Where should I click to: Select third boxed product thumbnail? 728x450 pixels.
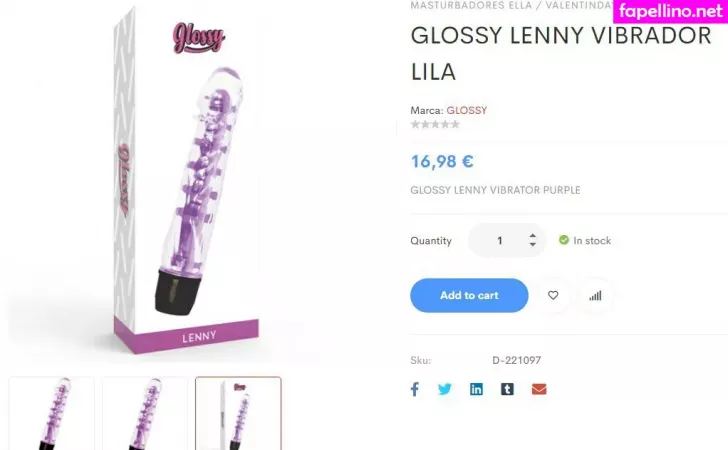coord(238,413)
